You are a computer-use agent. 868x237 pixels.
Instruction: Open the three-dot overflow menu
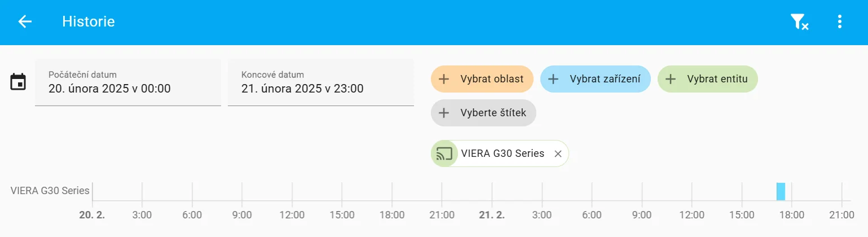tap(840, 22)
